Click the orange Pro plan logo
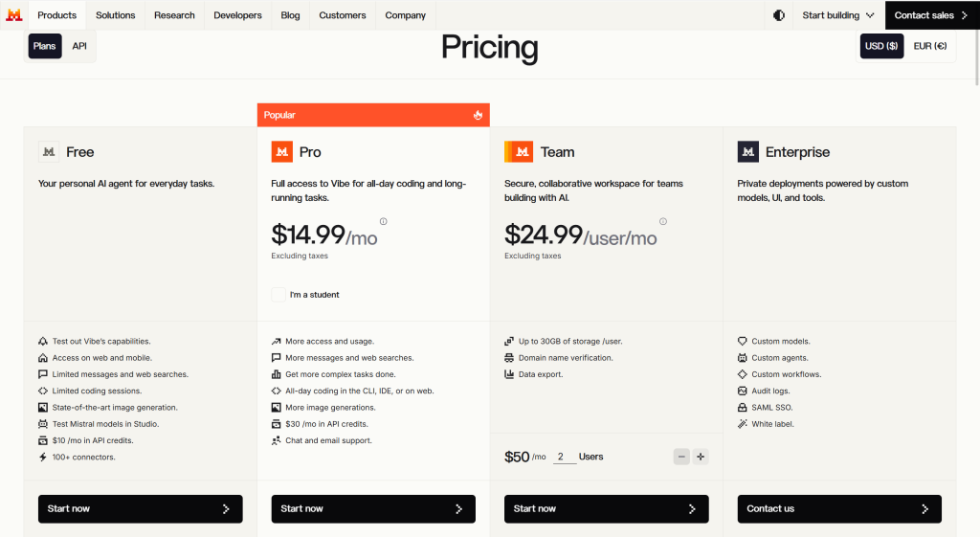 click(x=282, y=152)
